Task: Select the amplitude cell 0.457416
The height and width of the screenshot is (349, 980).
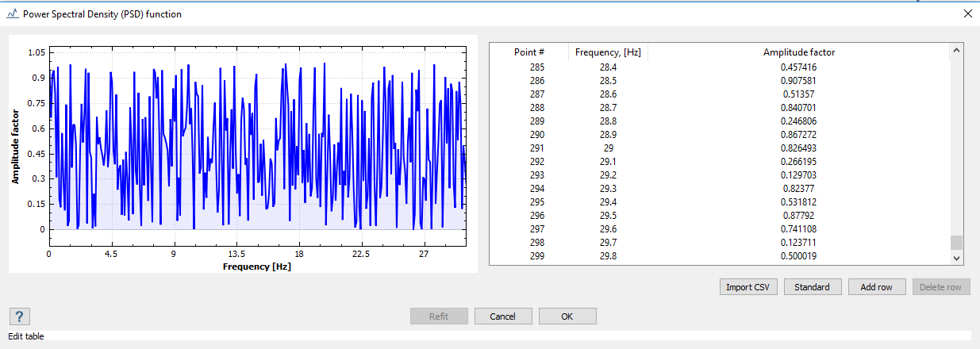Action: [x=798, y=67]
